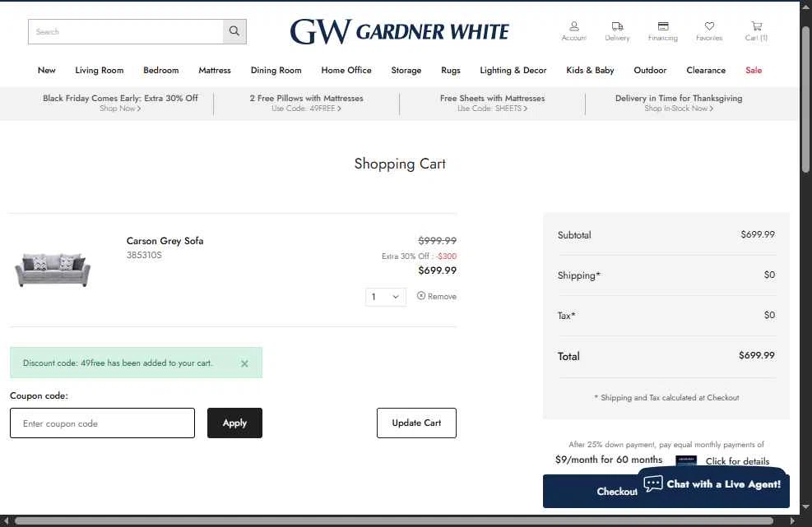This screenshot has width=812, height=527.
Task: Click the search magnifier button
Action: [234, 31]
